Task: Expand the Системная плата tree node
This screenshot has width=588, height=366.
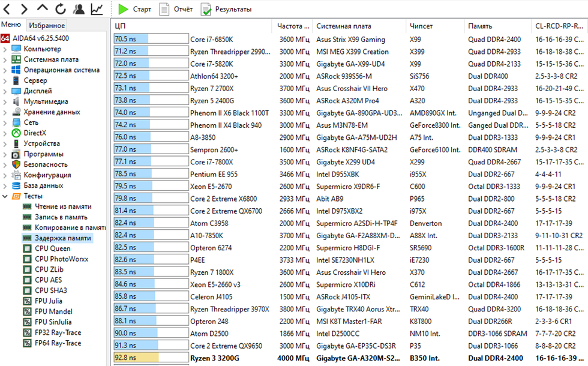Action: pyautogui.click(x=5, y=59)
